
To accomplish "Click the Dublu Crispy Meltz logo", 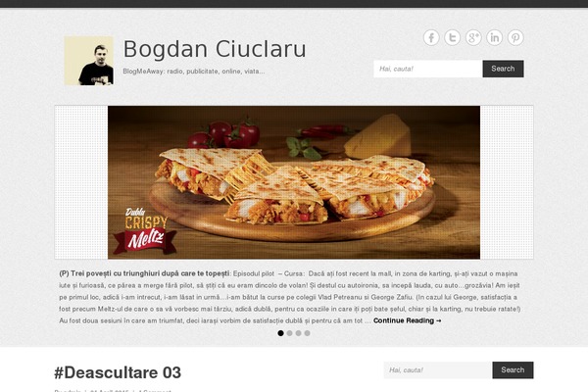I will (145, 230).
